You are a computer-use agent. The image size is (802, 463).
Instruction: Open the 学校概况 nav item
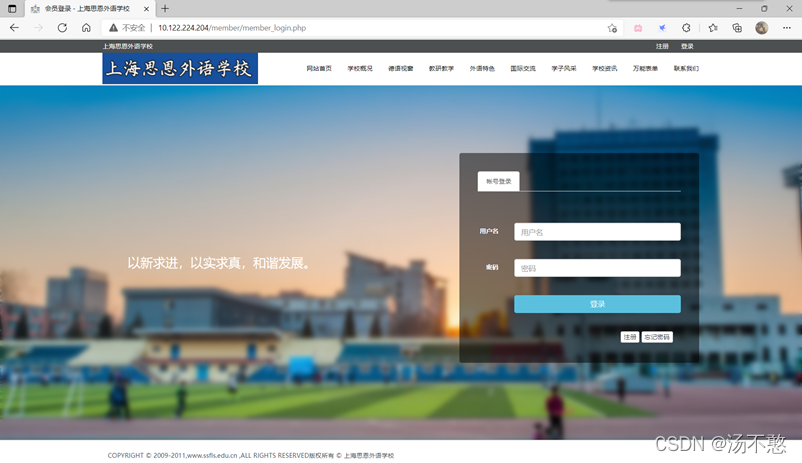pos(360,69)
